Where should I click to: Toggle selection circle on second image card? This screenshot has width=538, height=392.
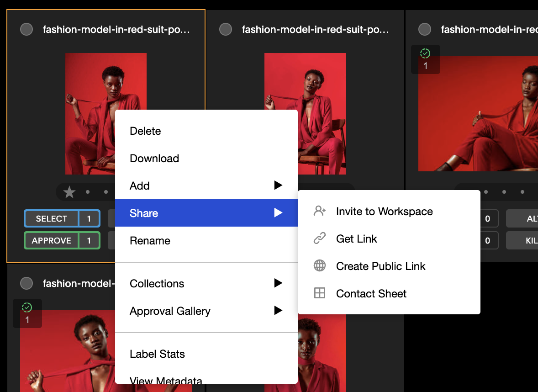pyautogui.click(x=226, y=29)
